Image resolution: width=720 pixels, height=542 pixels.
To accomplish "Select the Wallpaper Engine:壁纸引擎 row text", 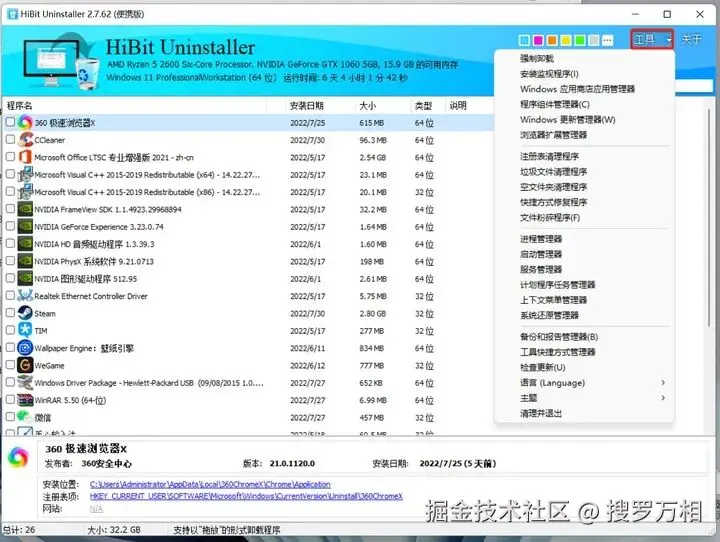I will pyautogui.click(x=84, y=348).
